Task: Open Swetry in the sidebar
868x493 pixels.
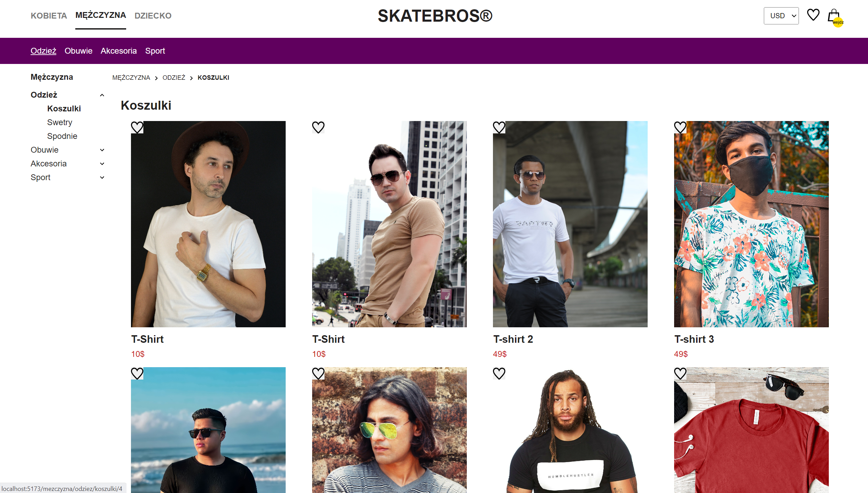Action: click(x=59, y=122)
